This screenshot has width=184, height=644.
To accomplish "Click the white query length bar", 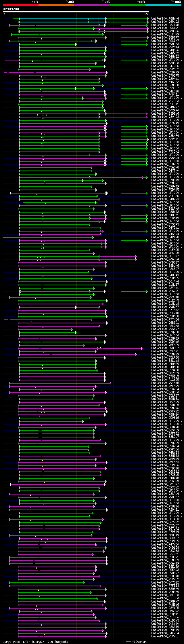I will 76,12.
